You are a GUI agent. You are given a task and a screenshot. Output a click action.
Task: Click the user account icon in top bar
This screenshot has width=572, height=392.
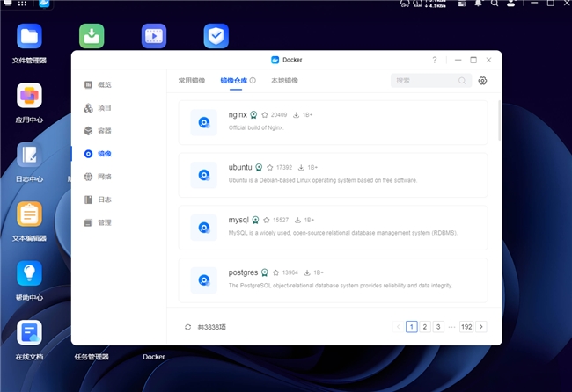[x=511, y=3]
